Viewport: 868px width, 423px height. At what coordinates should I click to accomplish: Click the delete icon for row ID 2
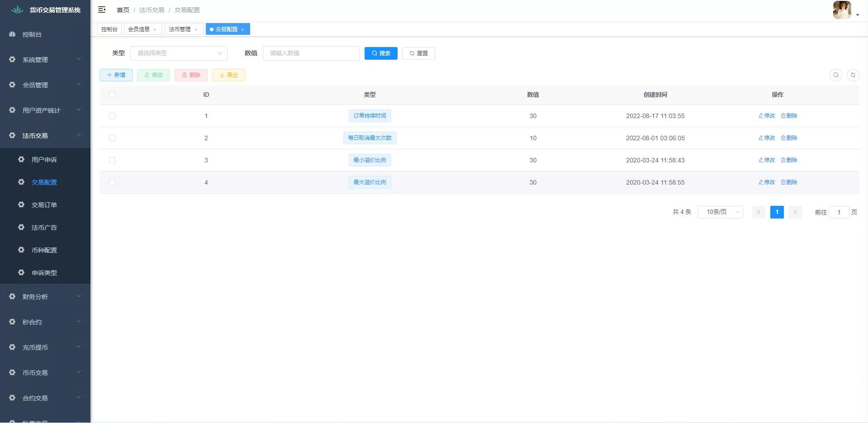789,138
